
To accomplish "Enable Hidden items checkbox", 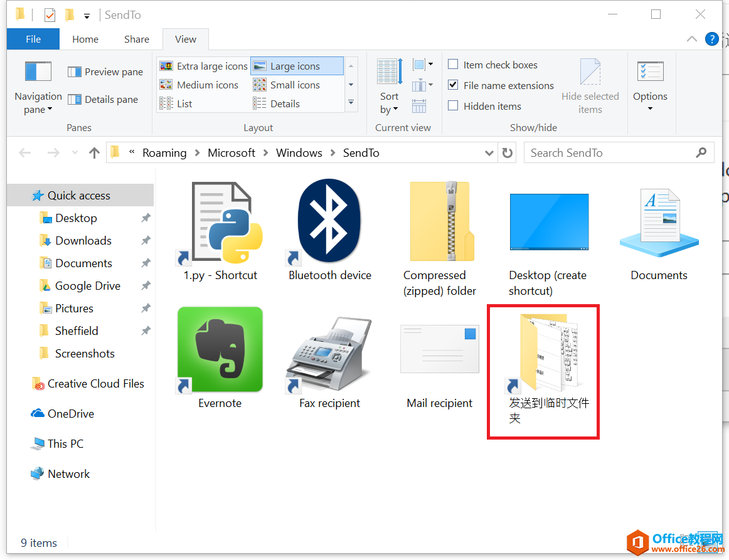I will click(453, 106).
